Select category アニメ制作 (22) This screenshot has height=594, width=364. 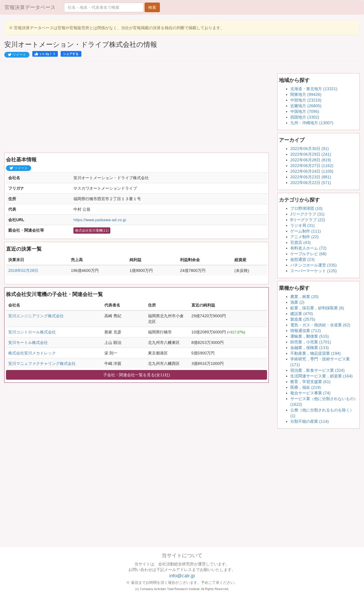point(304,237)
